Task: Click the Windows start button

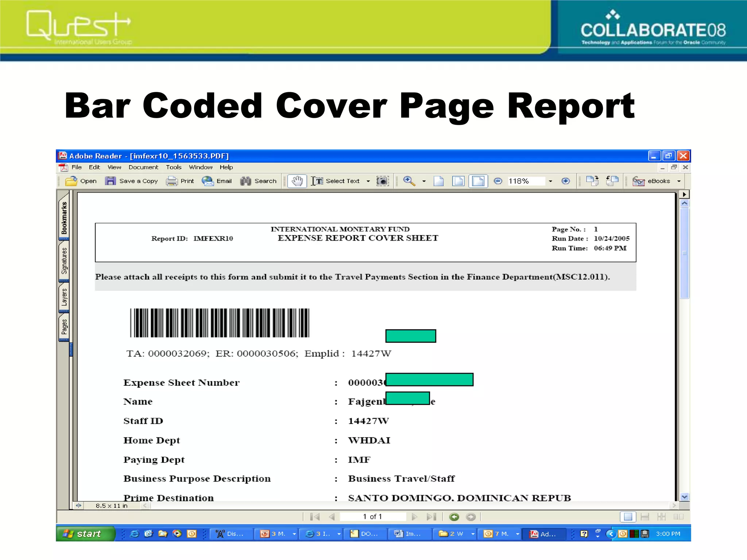Action: [85, 534]
